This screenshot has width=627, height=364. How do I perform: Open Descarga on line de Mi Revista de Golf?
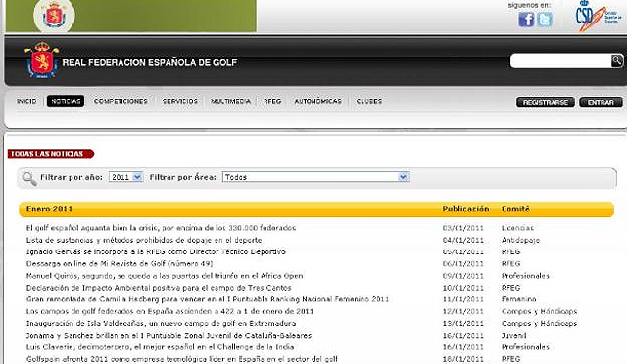coord(120,264)
